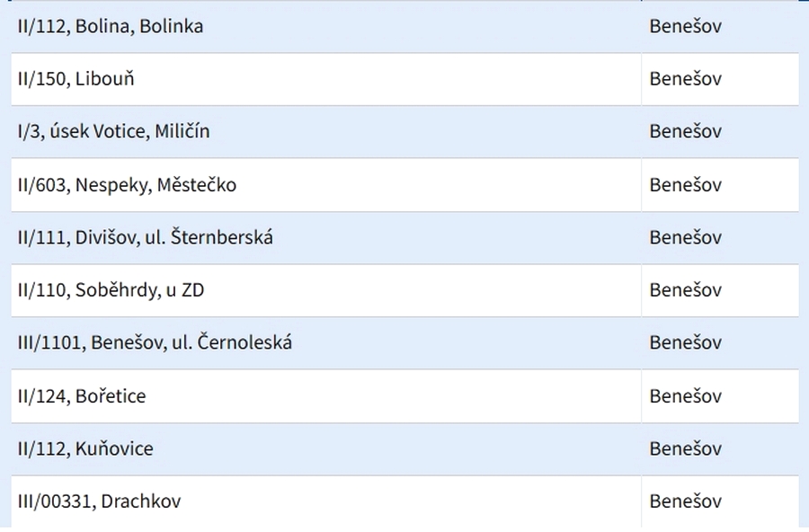Select the district cell for III/1101 row

coord(686,342)
